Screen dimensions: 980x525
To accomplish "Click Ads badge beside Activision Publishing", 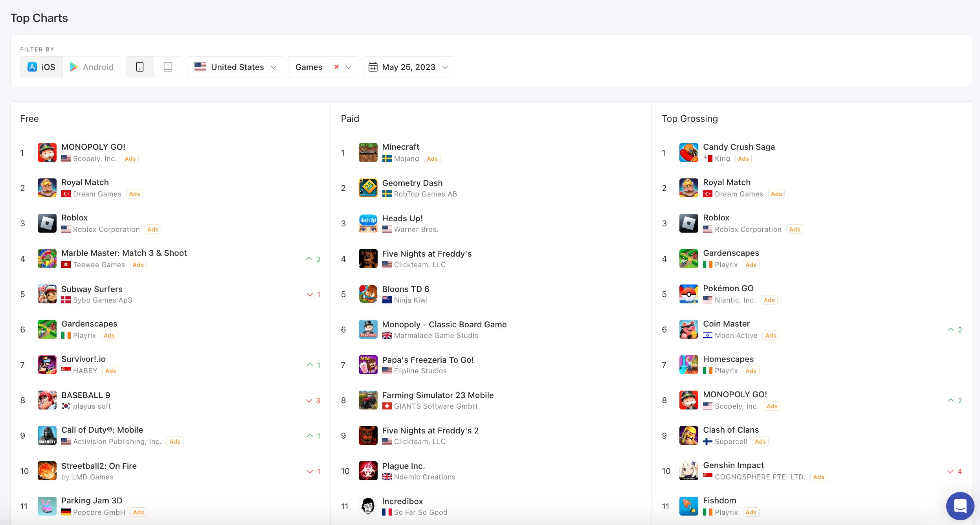I will (175, 441).
